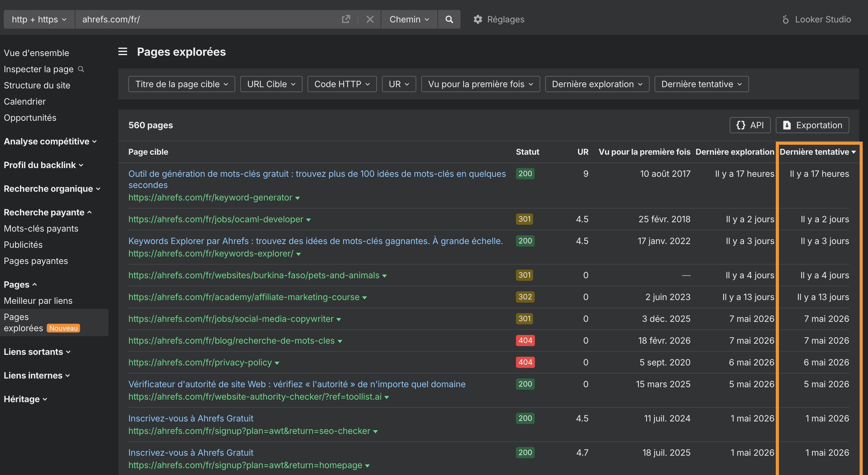
Task: Open https://ahrefs.com/fr/privacy-policy link
Action: coord(200,363)
